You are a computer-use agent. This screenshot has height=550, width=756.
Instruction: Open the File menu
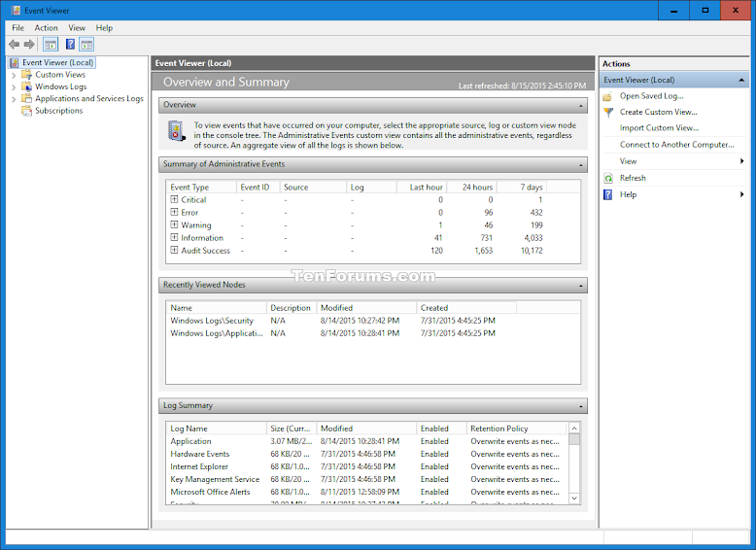17,28
